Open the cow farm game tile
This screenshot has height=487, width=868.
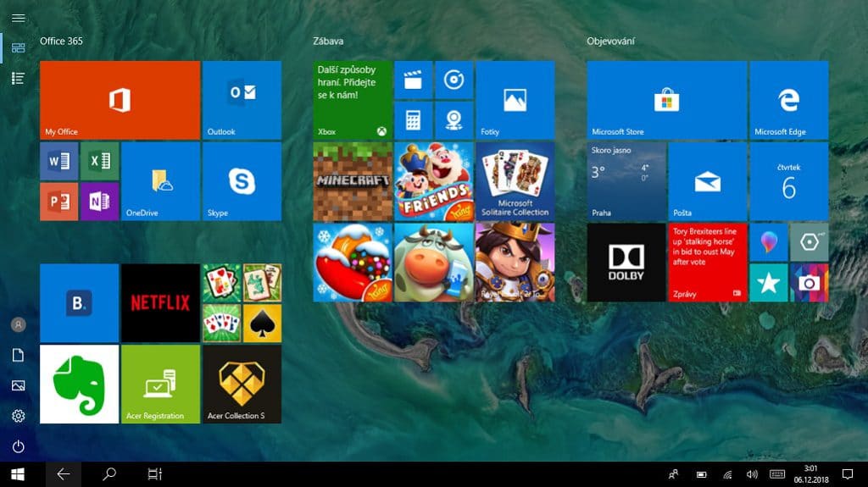pyautogui.click(x=434, y=263)
